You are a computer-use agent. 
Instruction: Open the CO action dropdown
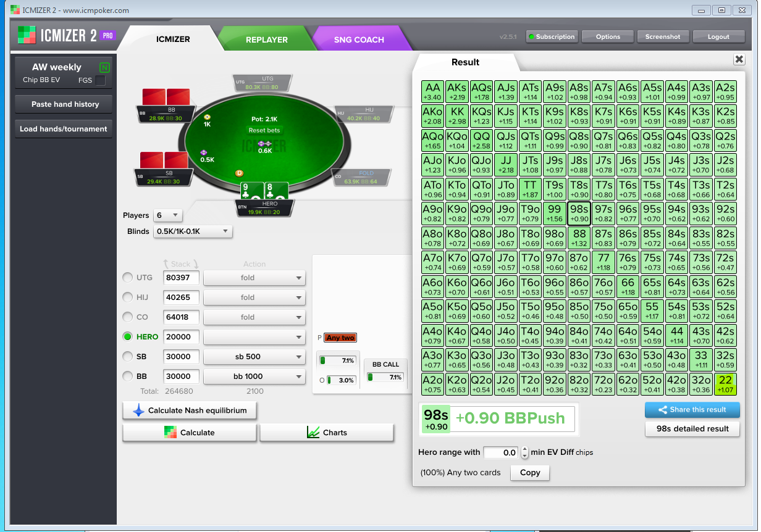254,317
